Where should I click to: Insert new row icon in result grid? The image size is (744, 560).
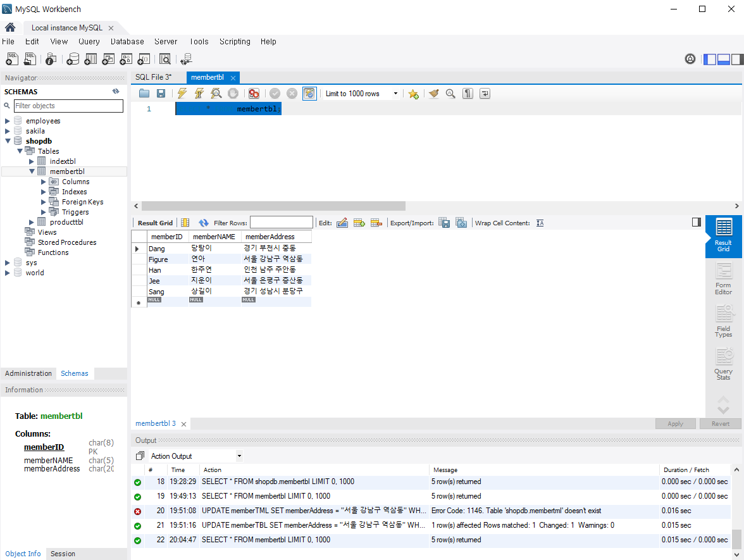(359, 223)
